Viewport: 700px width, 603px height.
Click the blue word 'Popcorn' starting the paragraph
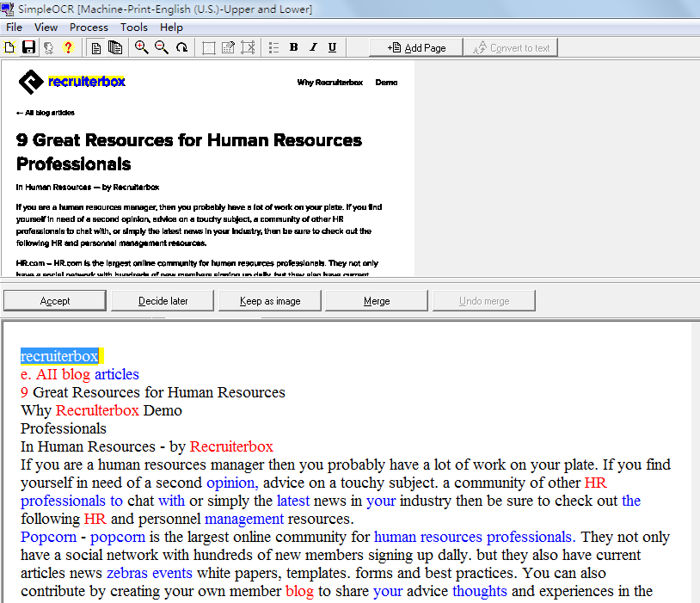pyautogui.click(x=49, y=537)
